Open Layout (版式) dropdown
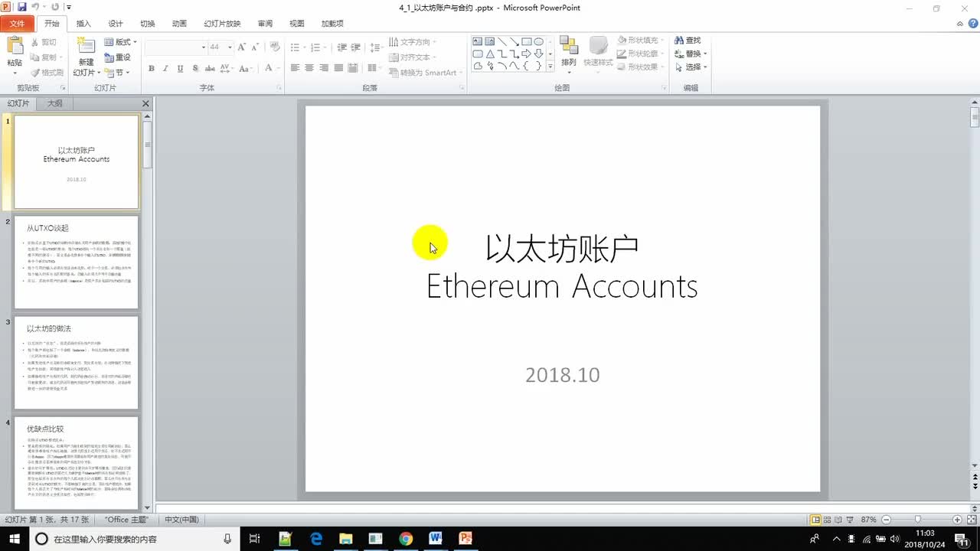 click(121, 42)
